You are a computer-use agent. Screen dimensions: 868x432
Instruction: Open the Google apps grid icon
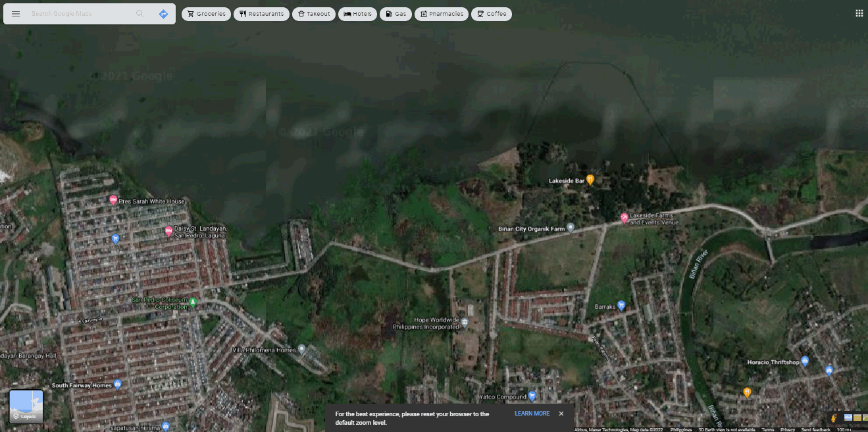(859, 13)
